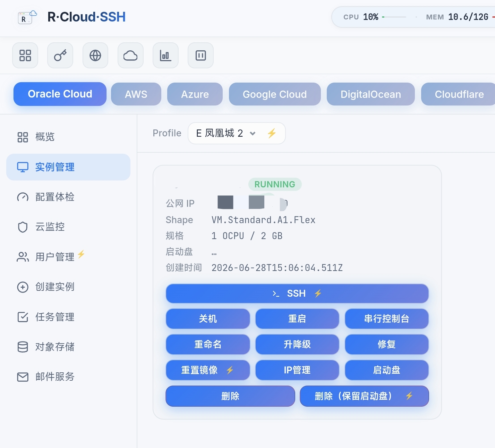Open 邮件服务 mail service
This screenshot has height=448, width=495.
coord(68,377)
